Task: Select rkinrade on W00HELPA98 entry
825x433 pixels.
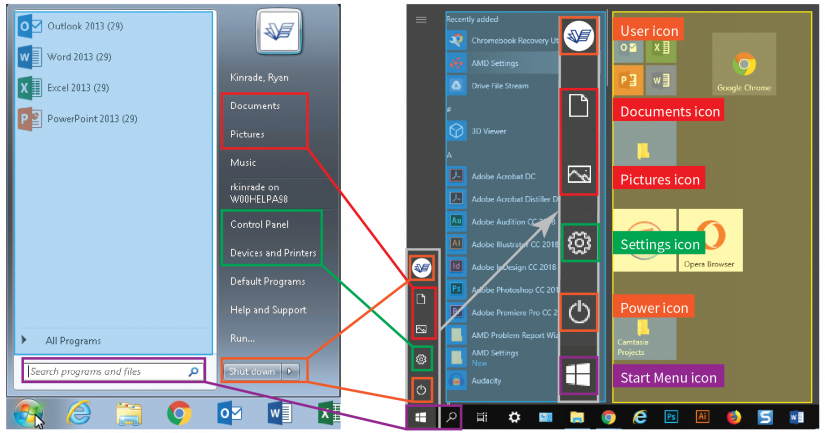Action: point(259,193)
